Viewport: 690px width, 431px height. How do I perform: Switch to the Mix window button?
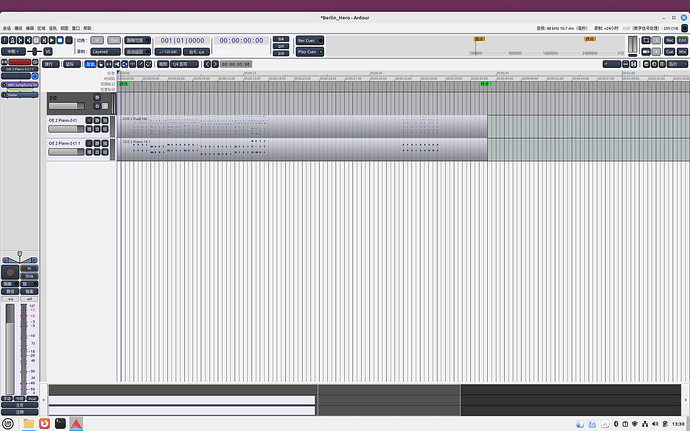682,51
